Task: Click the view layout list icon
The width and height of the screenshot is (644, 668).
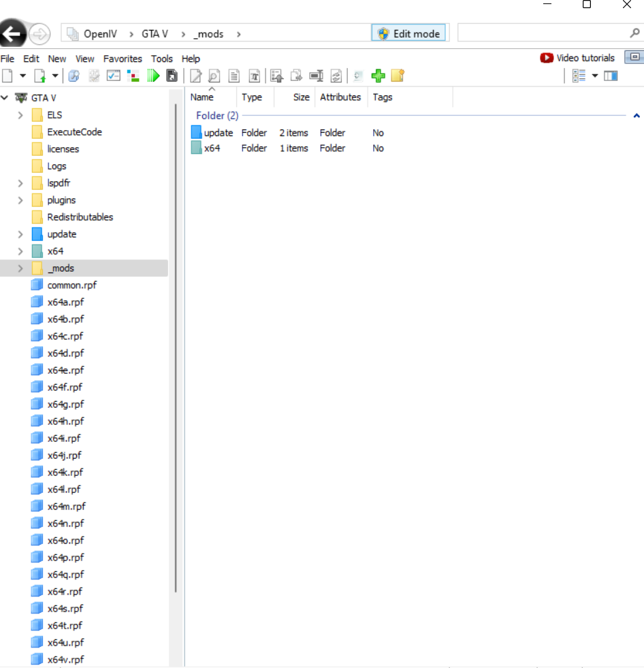Action: [x=579, y=76]
